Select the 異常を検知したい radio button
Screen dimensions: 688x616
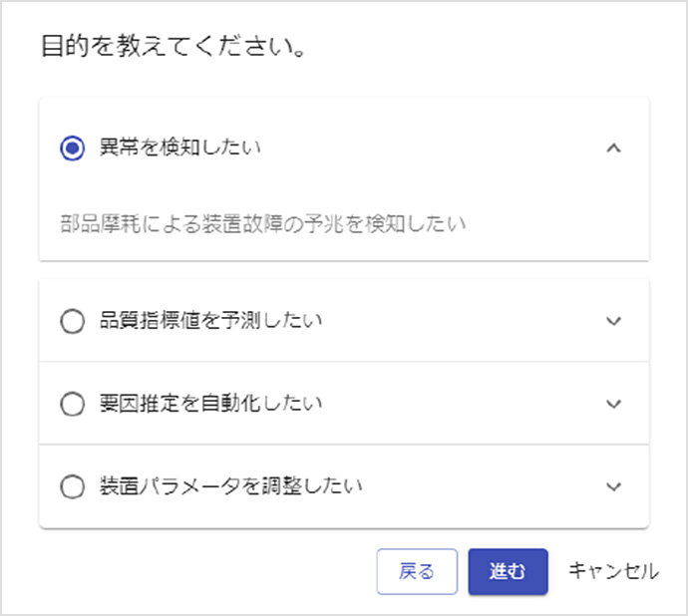click(73, 149)
